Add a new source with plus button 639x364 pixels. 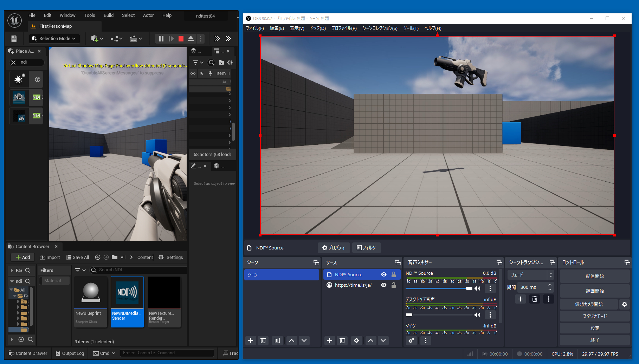pos(330,340)
